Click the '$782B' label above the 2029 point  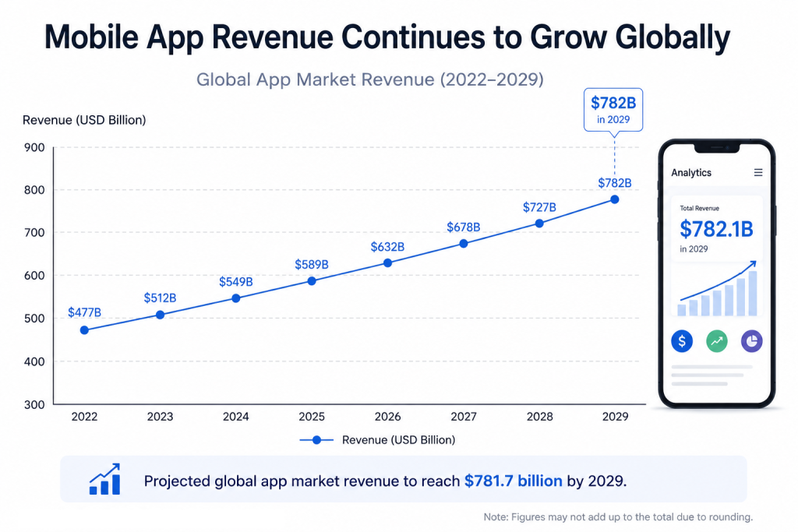point(615,183)
